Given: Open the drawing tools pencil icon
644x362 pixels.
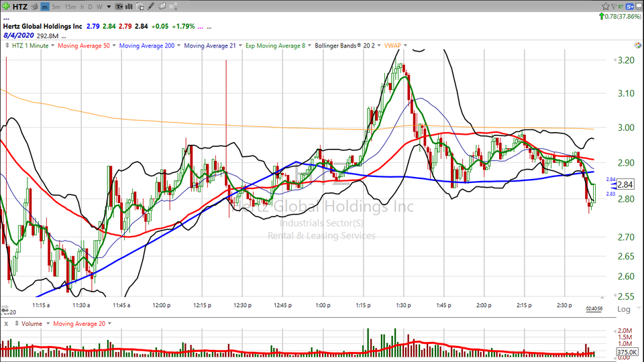Looking at the screenshot, I should click(152, 7).
